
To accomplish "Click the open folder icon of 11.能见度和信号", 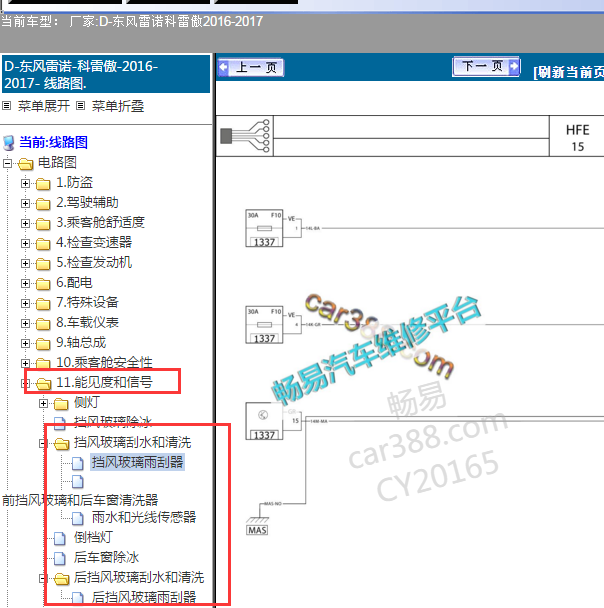I will coord(43,383).
